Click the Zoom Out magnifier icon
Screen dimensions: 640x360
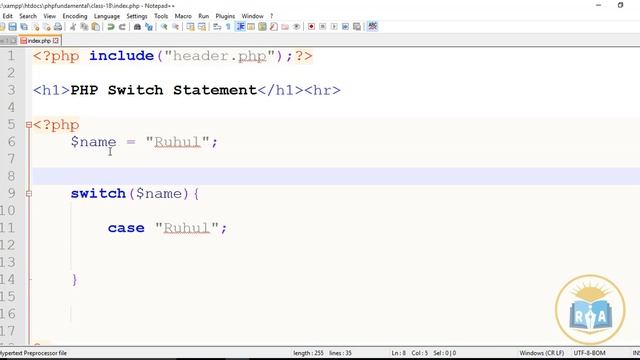175,27
